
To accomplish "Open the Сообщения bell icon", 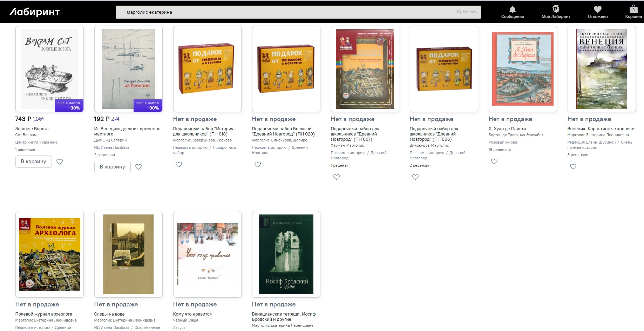I will click(512, 9).
